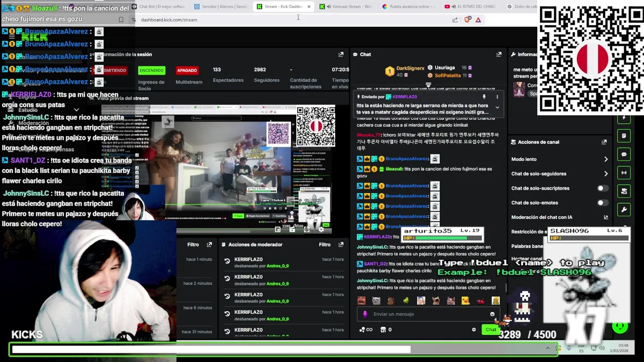This screenshot has width=644, height=362.
Task: Pop out the Acciones de canal panel
Action: click(604, 142)
